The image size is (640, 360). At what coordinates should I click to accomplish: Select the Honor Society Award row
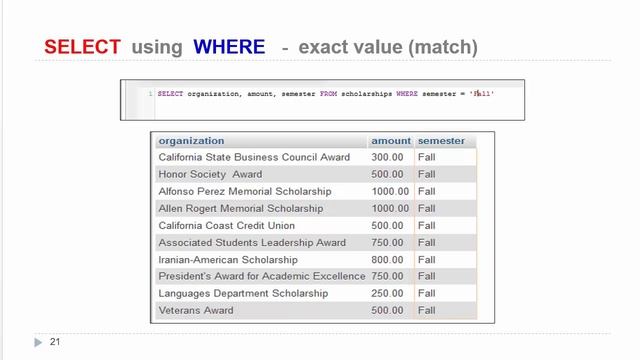coord(316,174)
